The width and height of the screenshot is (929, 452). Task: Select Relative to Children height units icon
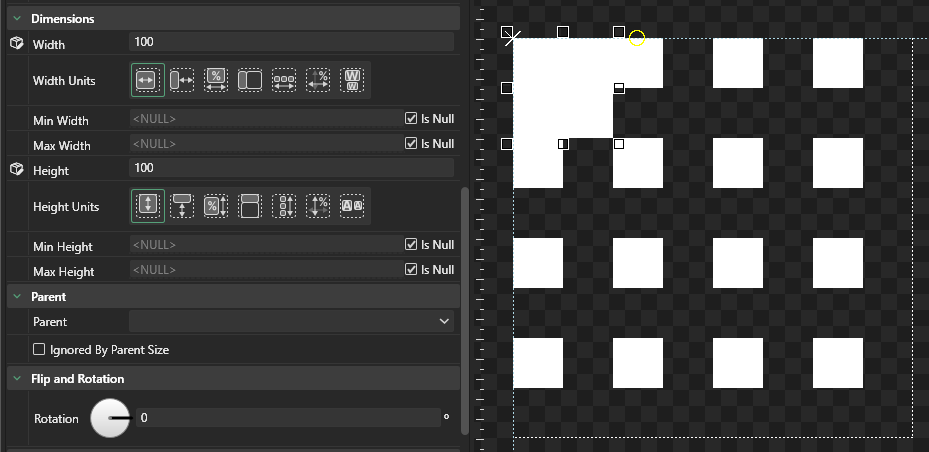pos(284,206)
